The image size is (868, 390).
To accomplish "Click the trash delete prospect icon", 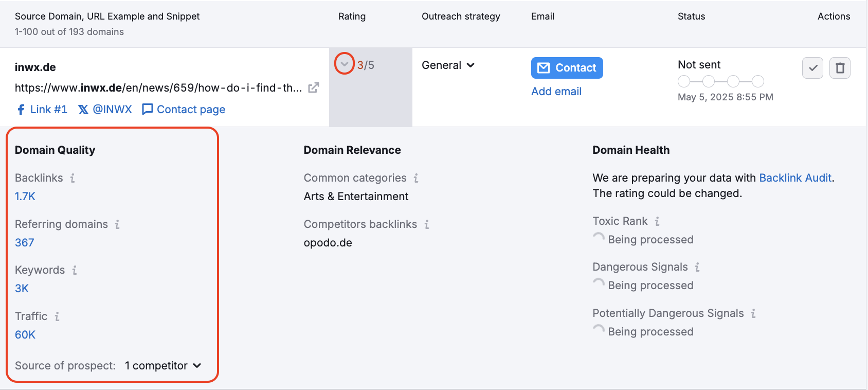I will tap(840, 68).
